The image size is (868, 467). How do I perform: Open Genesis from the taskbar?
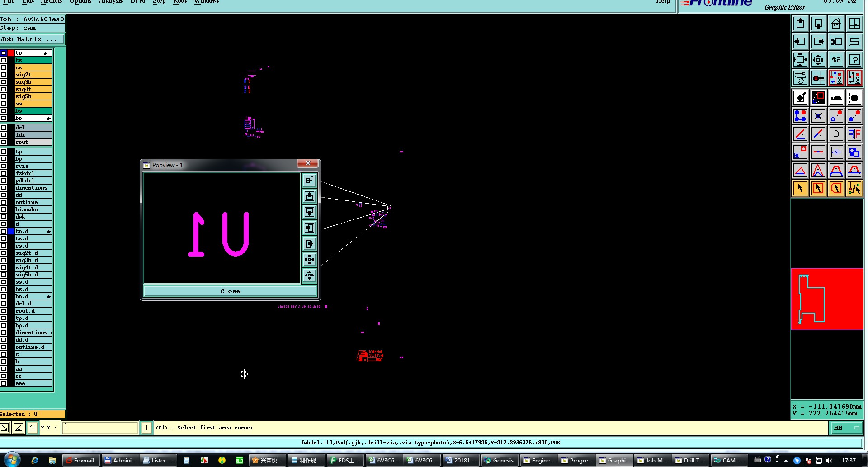tap(500, 460)
